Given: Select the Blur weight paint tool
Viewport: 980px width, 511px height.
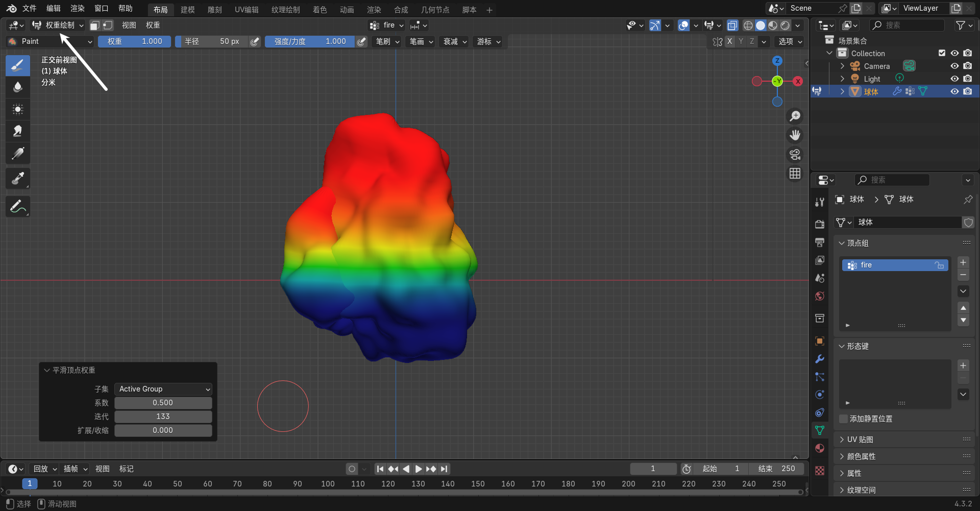Looking at the screenshot, I should [x=17, y=87].
